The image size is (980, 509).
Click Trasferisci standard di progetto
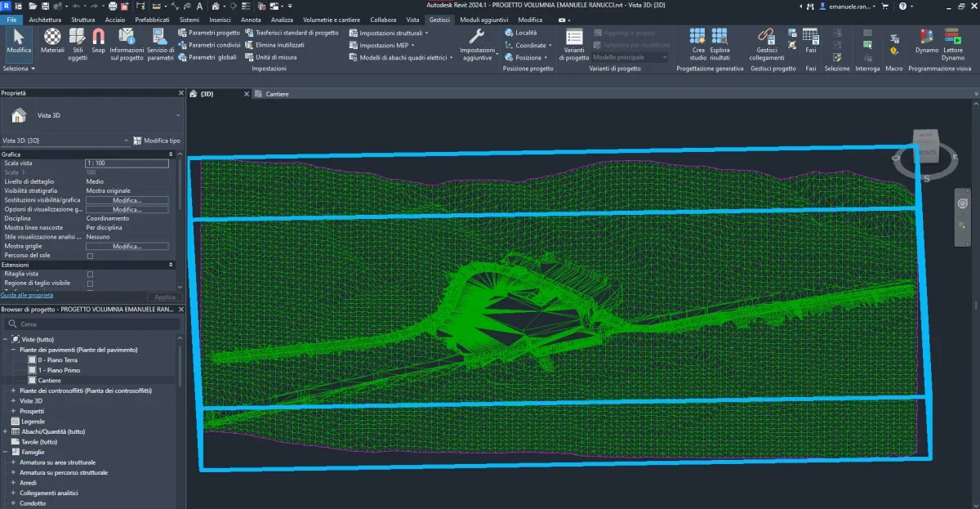292,33
